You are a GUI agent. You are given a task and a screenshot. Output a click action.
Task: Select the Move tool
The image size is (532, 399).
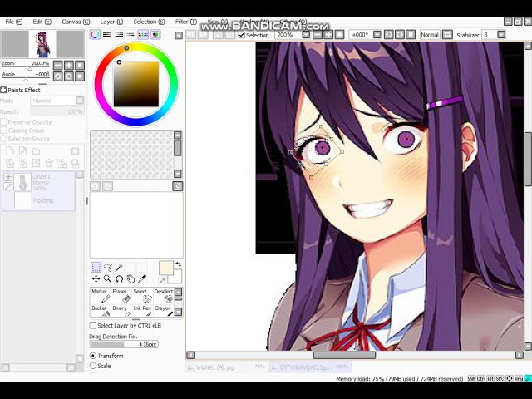pyautogui.click(x=96, y=279)
